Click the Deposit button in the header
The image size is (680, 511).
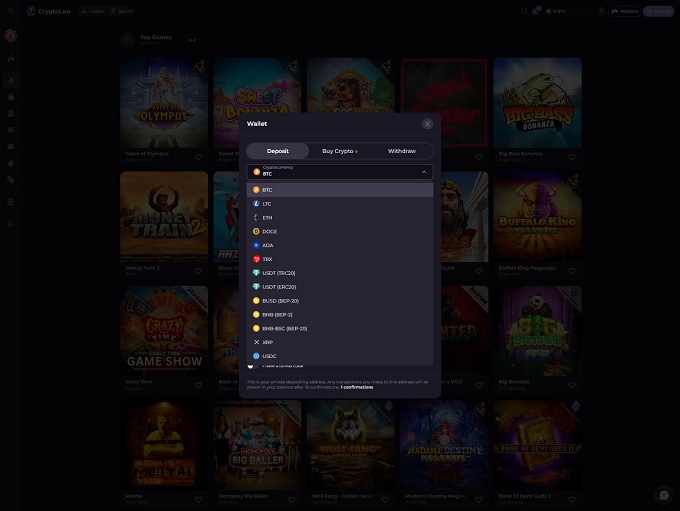pos(658,11)
